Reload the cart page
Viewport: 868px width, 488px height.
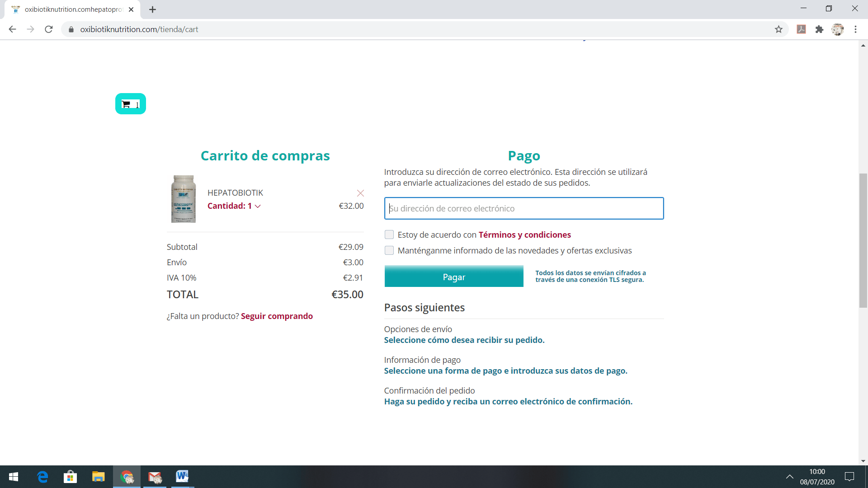click(49, 29)
